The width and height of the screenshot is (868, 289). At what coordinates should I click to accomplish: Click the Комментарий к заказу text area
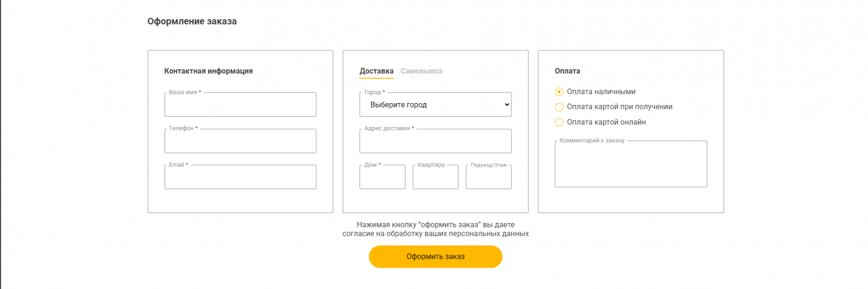click(631, 165)
